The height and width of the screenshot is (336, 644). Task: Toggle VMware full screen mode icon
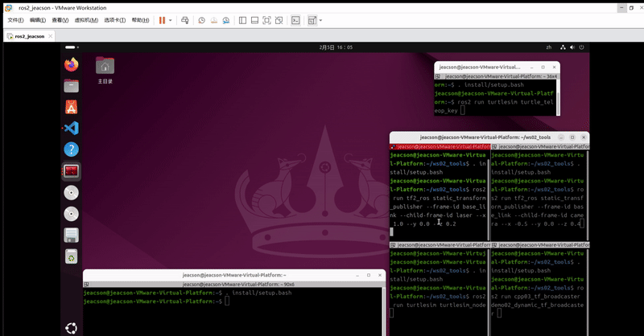coord(266,20)
